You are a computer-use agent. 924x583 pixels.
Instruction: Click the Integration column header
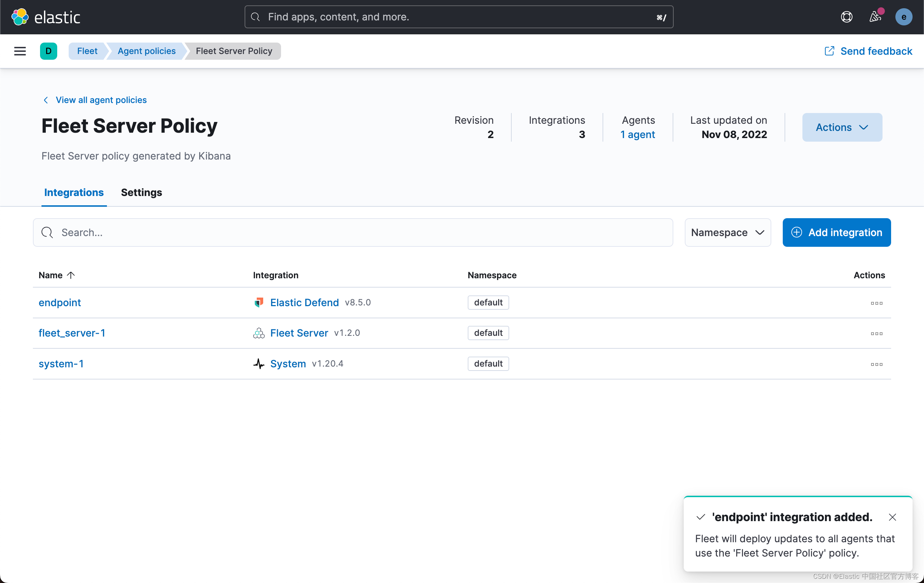point(275,275)
